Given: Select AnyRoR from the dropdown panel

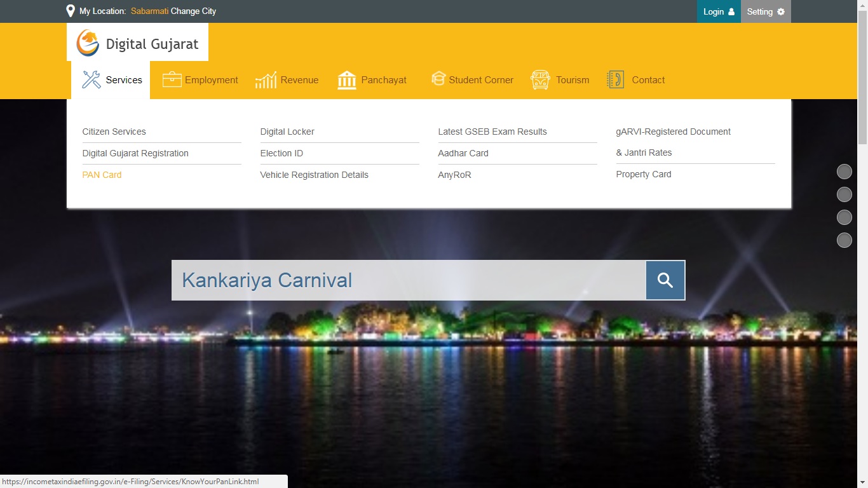Looking at the screenshot, I should tap(454, 174).
